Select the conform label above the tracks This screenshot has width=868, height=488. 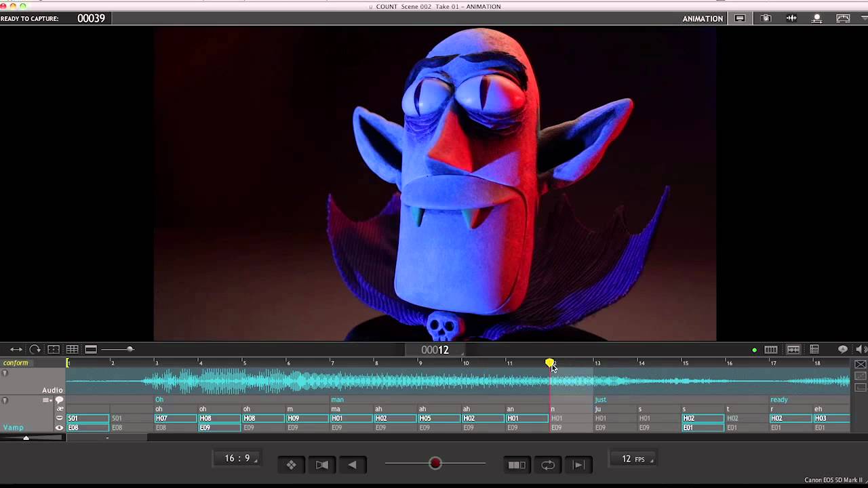click(16, 363)
